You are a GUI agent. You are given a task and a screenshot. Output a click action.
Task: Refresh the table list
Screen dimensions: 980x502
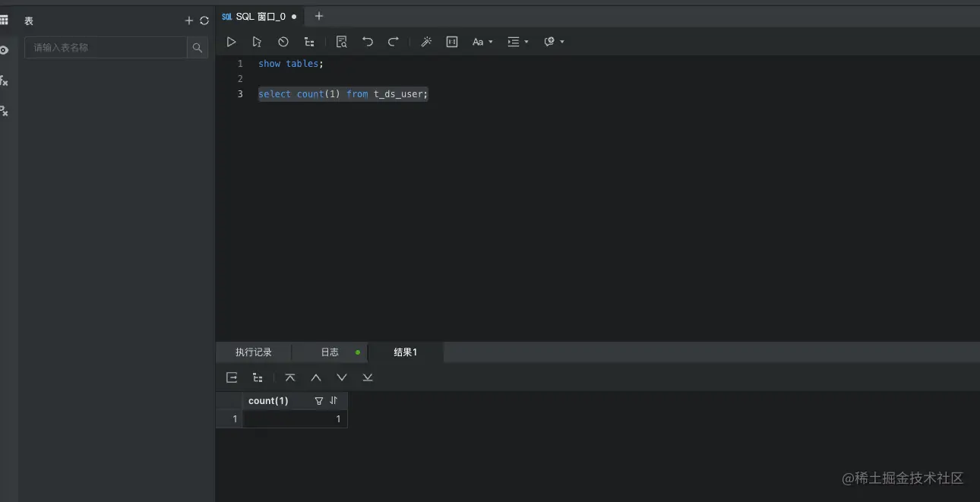pos(204,21)
